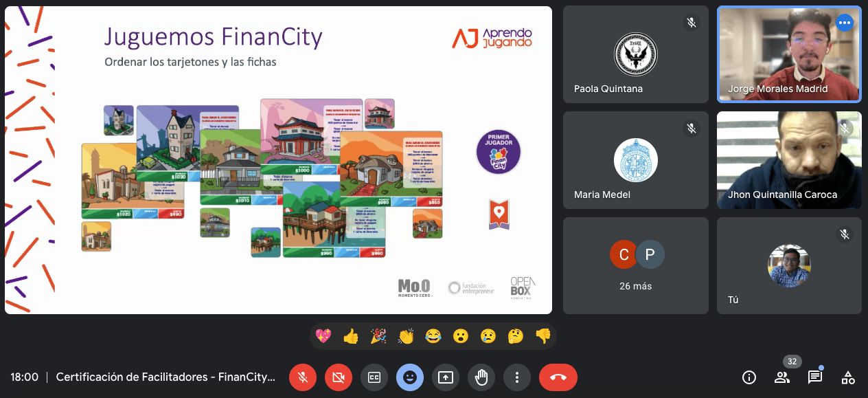Open meeting details info icon
The width and height of the screenshot is (868, 398).
tap(749, 377)
